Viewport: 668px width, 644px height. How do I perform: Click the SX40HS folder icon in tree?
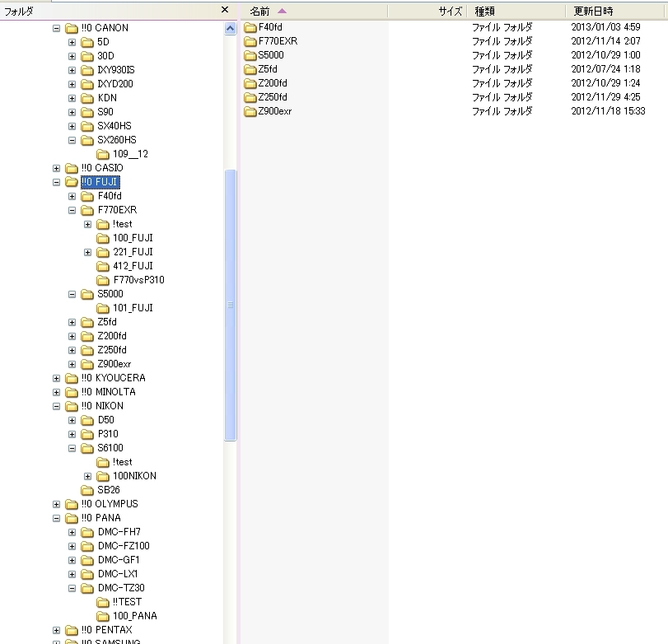87,127
